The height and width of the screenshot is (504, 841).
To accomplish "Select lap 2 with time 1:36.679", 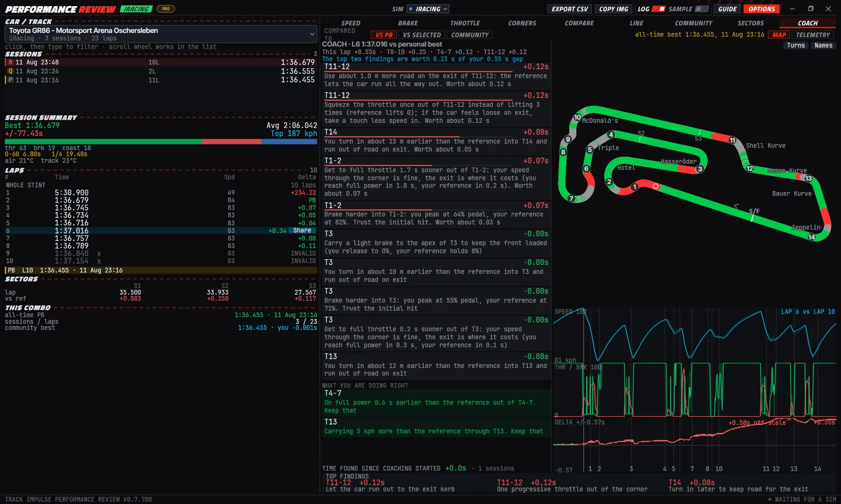I will click(x=161, y=200).
